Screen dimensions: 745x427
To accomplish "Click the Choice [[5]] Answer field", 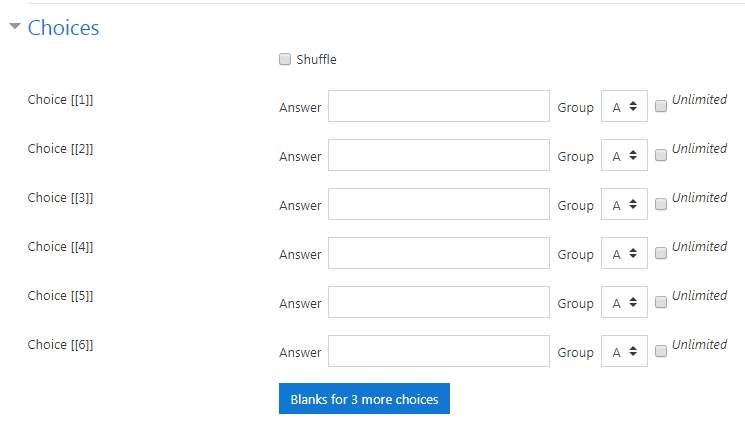I will [439, 302].
